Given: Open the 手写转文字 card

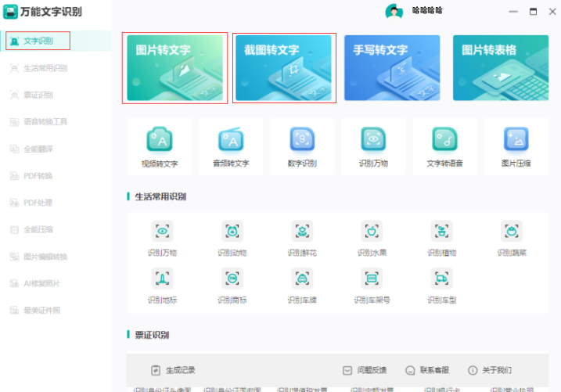Looking at the screenshot, I should (392, 67).
